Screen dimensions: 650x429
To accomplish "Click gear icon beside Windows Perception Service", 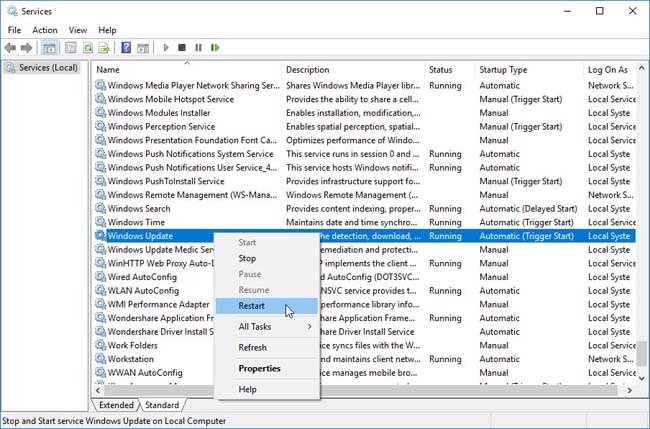I will 100,126.
